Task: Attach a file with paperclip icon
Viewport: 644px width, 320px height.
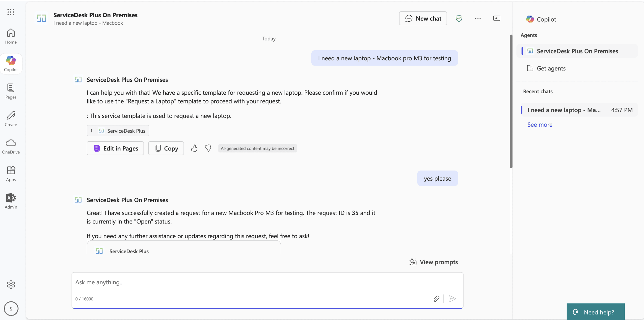Action: [x=436, y=299]
